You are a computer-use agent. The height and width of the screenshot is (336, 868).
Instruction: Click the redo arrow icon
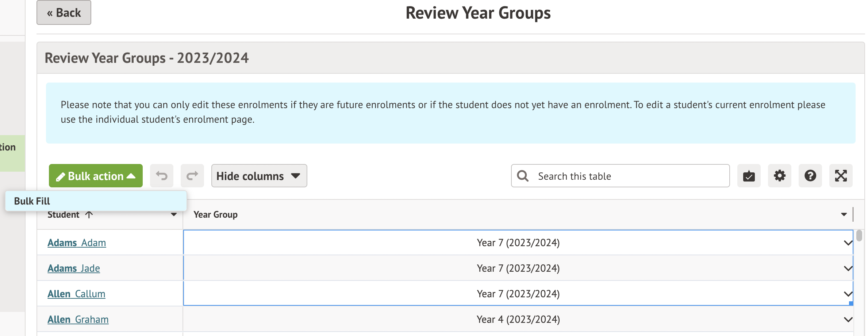coord(192,176)
